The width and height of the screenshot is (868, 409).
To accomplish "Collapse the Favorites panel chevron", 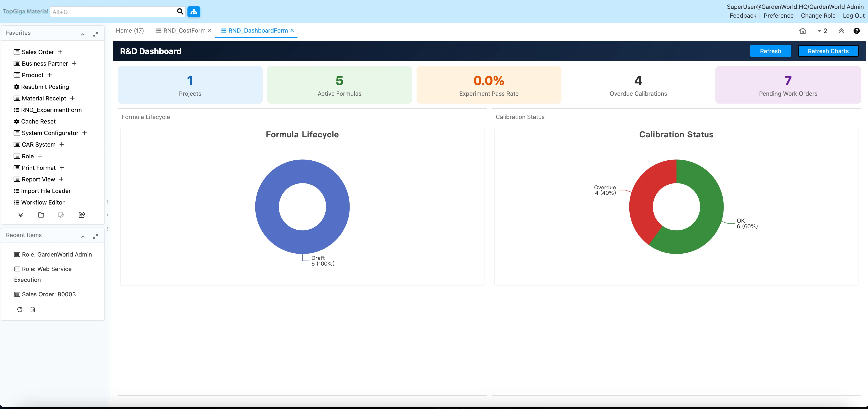I will (x=83, y=34).
